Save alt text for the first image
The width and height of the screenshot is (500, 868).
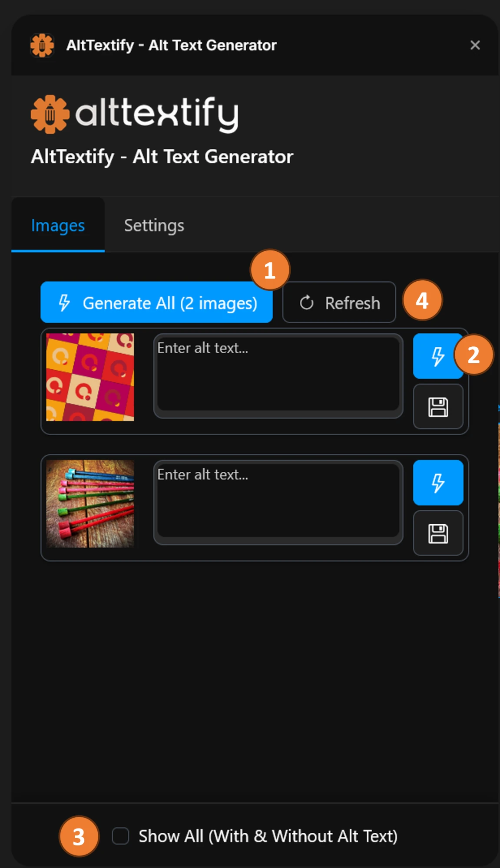point(437,407)
